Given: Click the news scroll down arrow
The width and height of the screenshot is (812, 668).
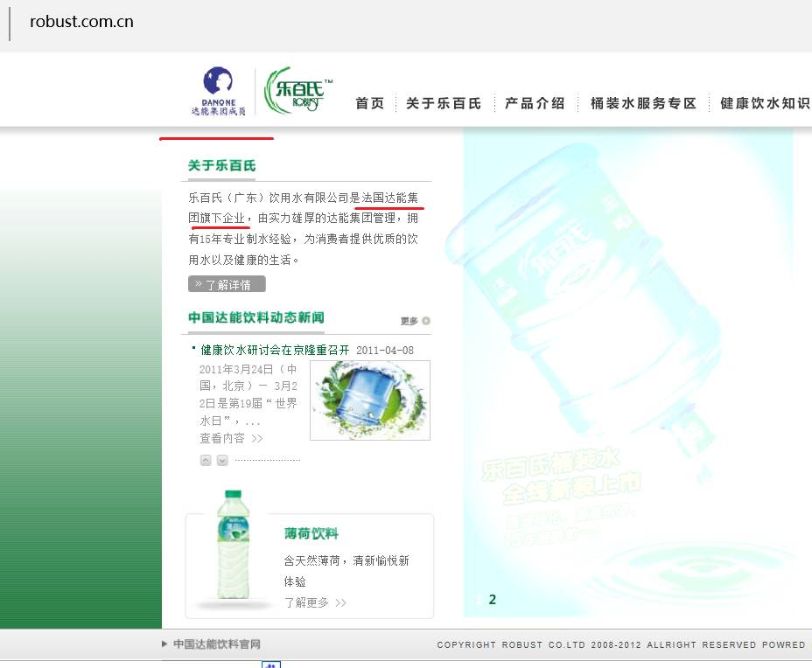Looking at the screenshot, I should 222,460.
